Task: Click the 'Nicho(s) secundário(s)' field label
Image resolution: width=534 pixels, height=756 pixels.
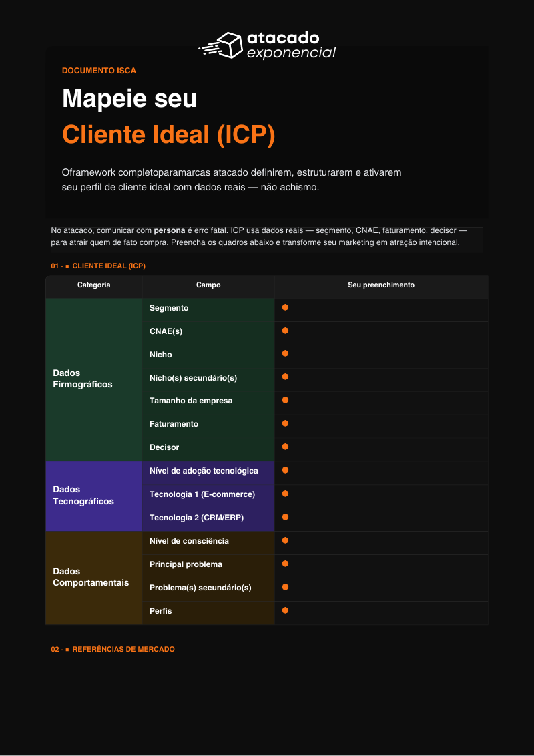Action: pos(194,378)
